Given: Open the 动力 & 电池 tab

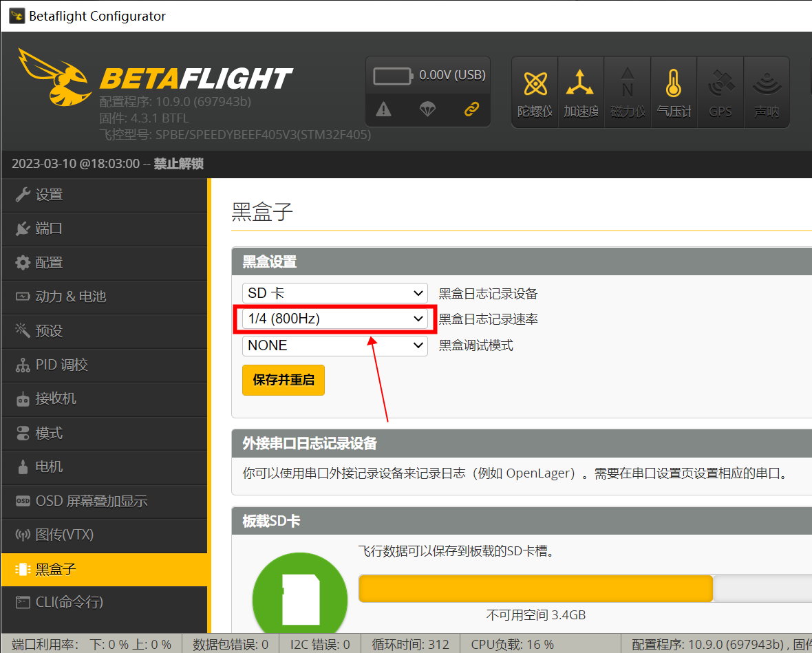Looking at the screenshot, I should pos(104,297).
